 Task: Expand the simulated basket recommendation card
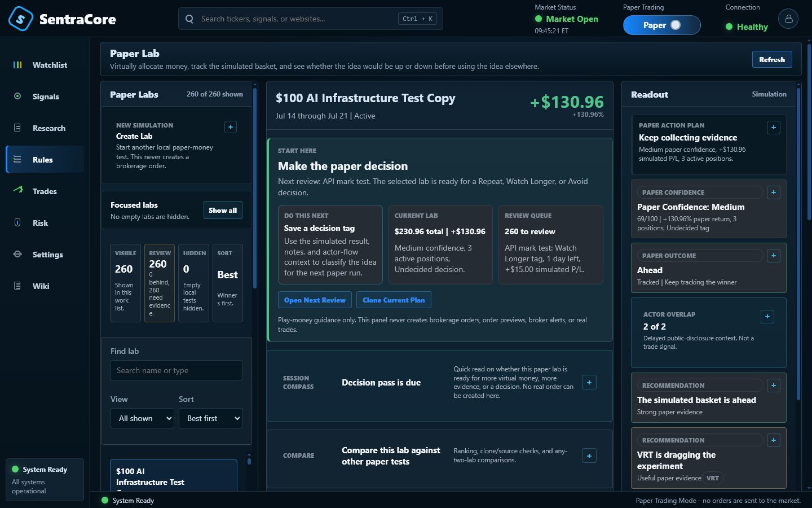coord(774,386)
